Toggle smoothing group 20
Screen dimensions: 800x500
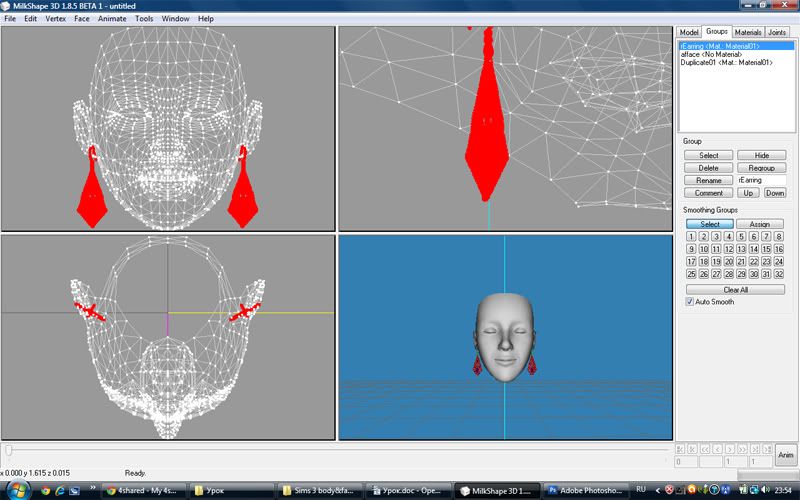tap(729, 261)
